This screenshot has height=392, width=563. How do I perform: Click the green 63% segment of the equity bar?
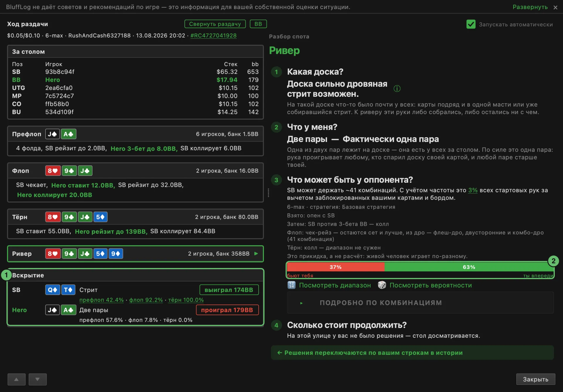tap(469, 267)
